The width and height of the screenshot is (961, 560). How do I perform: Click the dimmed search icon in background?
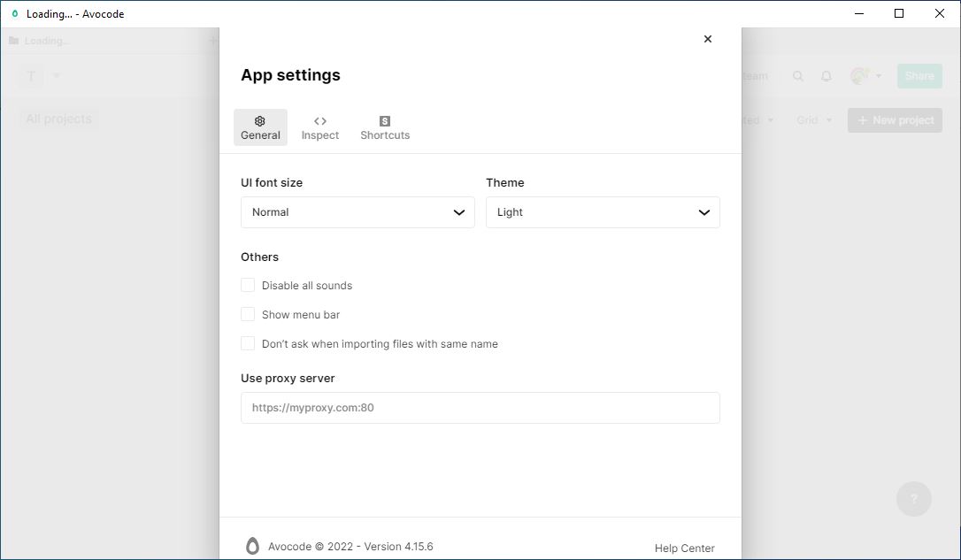(798, 76)
